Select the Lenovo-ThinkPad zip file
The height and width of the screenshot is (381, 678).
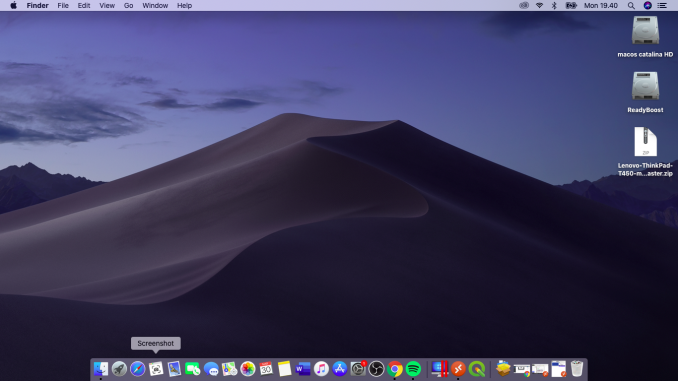[x=645, y=151]
